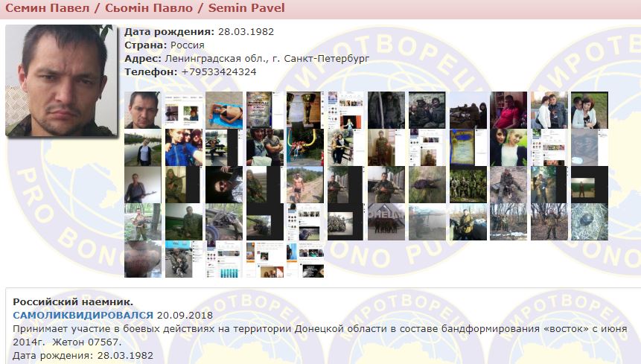Select the Страна: Россия line
The height and width of the screenshot is (364, 641).
click(165, 45)
